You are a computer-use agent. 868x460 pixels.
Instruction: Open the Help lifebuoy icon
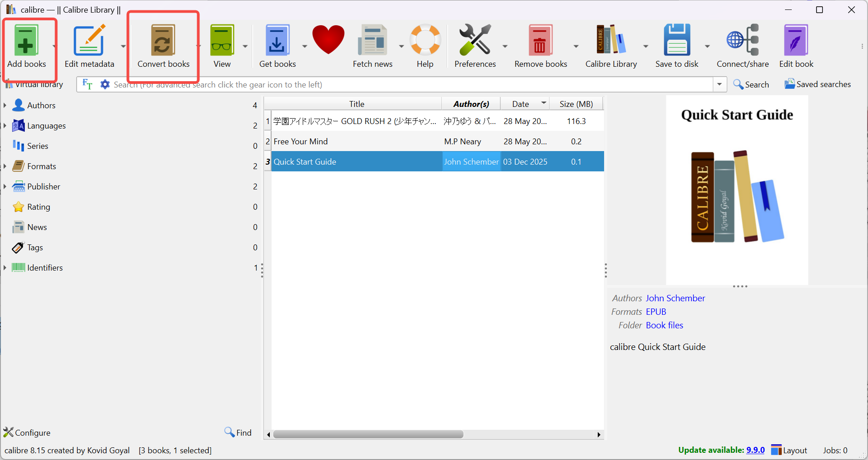(x=425, y=41)
